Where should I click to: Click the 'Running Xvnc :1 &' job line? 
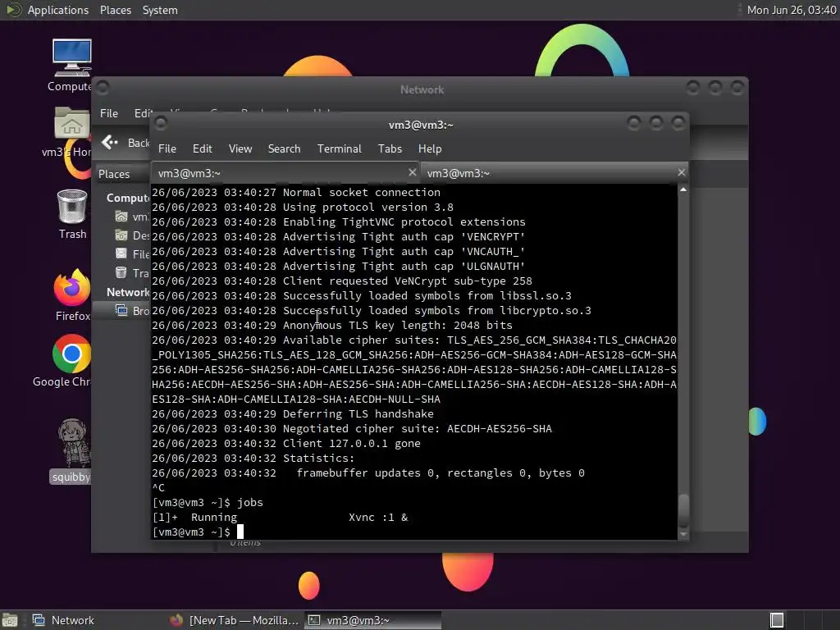(x=280, y=518)
